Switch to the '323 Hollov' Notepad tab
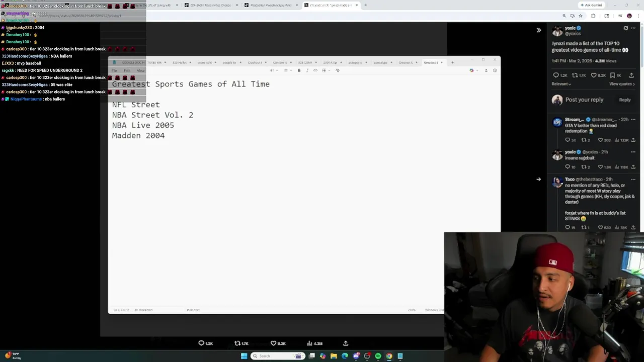The height and width of the screenshot is (362, 644). (x=180, y=62)
